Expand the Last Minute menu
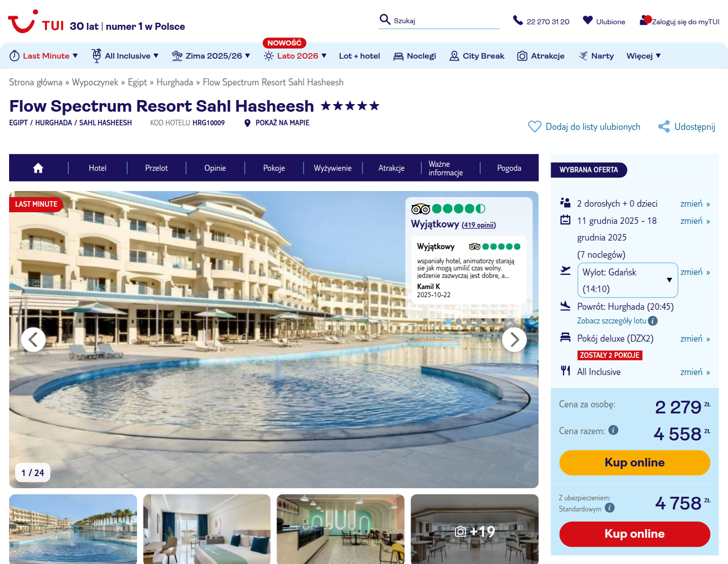This screenshot has height=564, width=728. pos(44,56)
